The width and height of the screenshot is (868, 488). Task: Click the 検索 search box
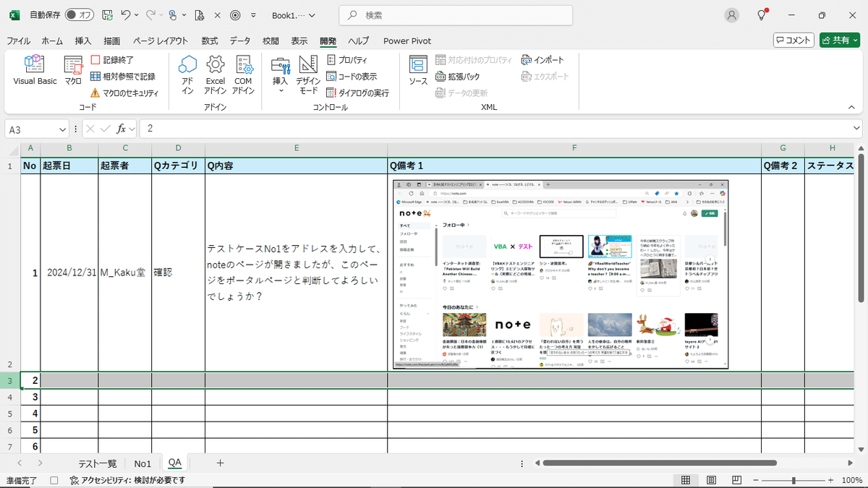click(456, 15)
